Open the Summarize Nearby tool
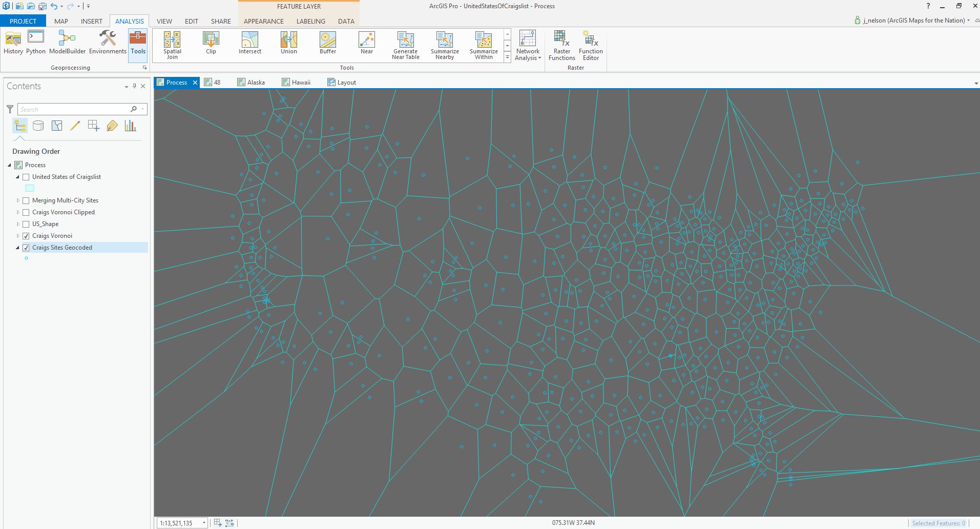This screenshot has width=980, height=529. point(445,46)
